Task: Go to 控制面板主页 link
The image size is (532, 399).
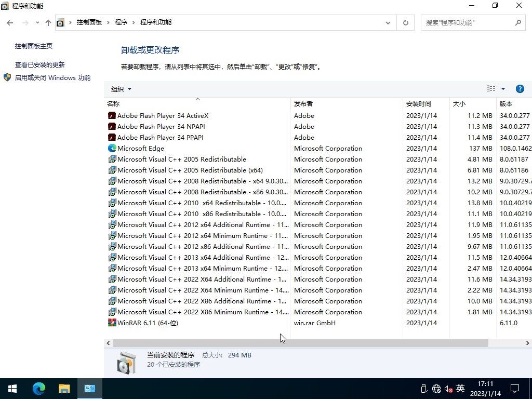Action: (34, 46)
